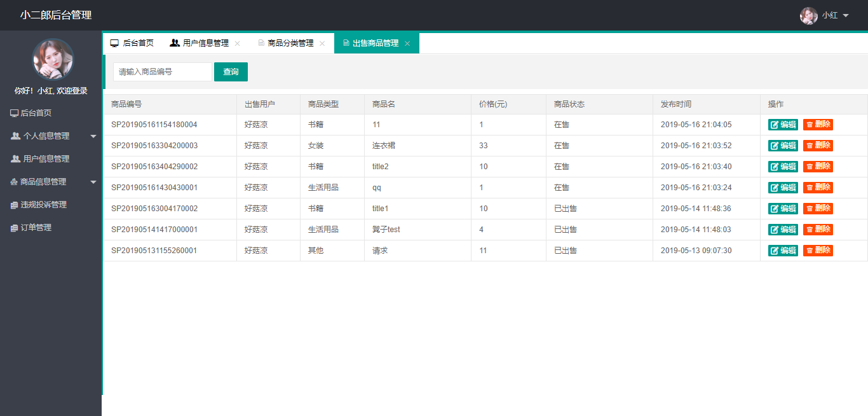Click the document icon in 出售商品管理 tab
The height and width of the screenshot is (416, 868).
pos(346,43)
